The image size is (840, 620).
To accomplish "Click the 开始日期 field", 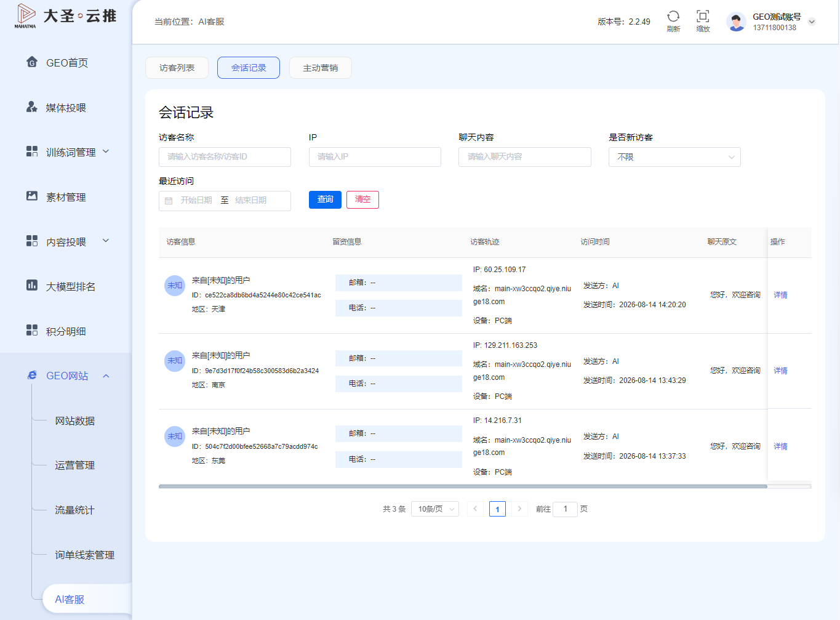I will [x=196, y=201].
